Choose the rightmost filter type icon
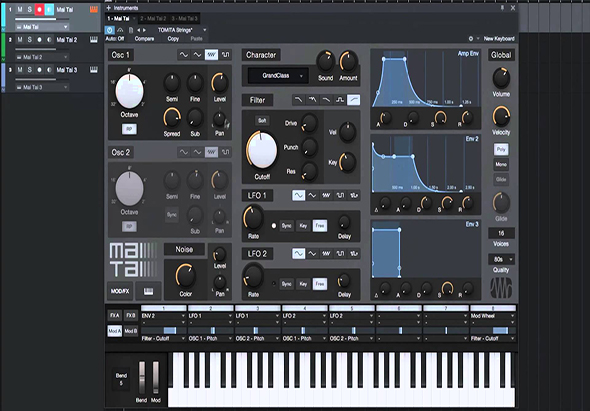 point(353,100)
